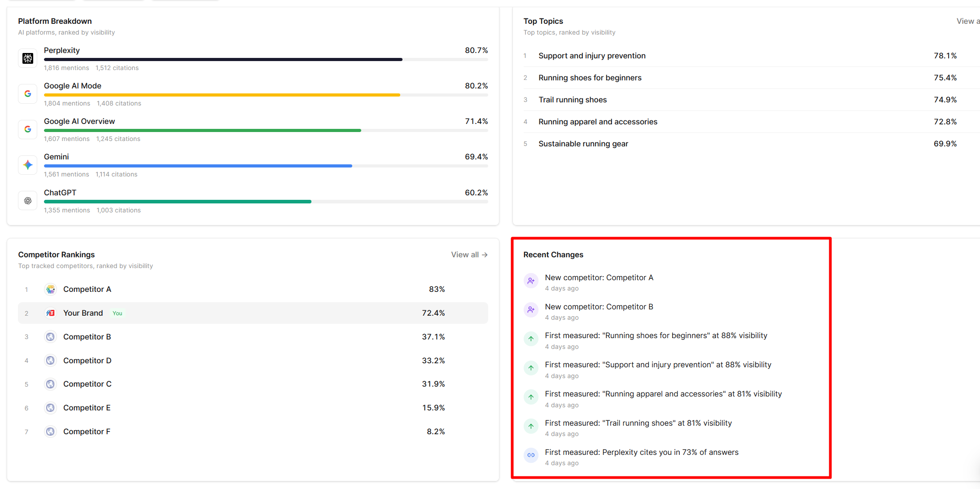Click the Competitor F ranking name

(x=87, y=432)
